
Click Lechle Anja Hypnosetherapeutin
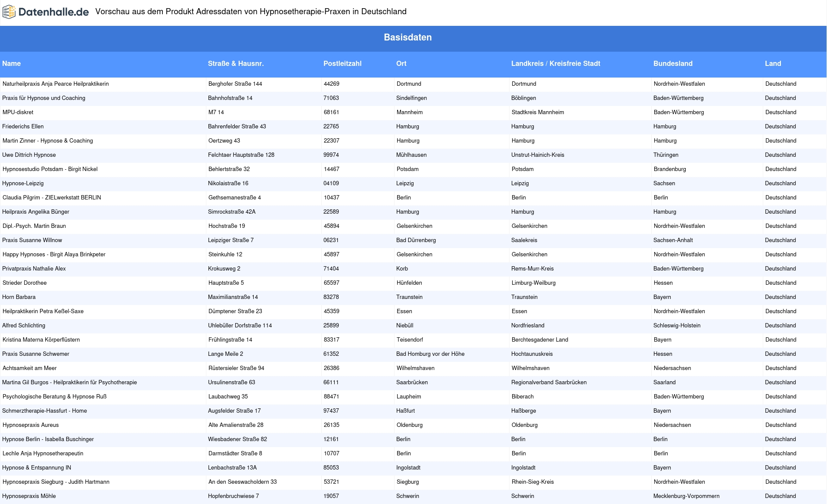point(43,454)
